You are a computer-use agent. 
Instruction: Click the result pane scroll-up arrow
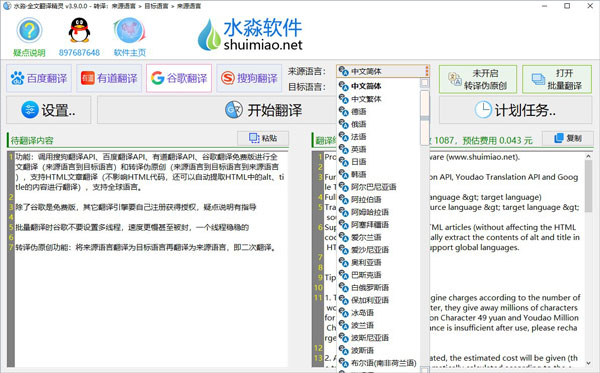588,156
